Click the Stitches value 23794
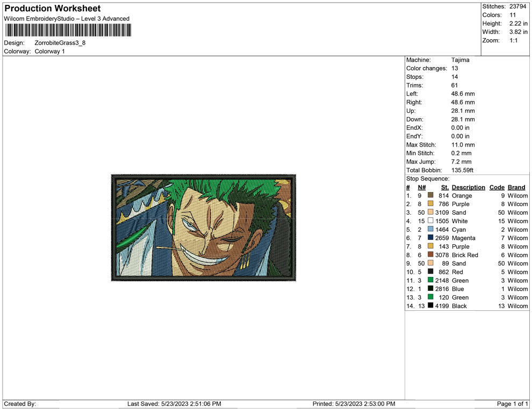The image size is (532, 409). pos(517,6)
